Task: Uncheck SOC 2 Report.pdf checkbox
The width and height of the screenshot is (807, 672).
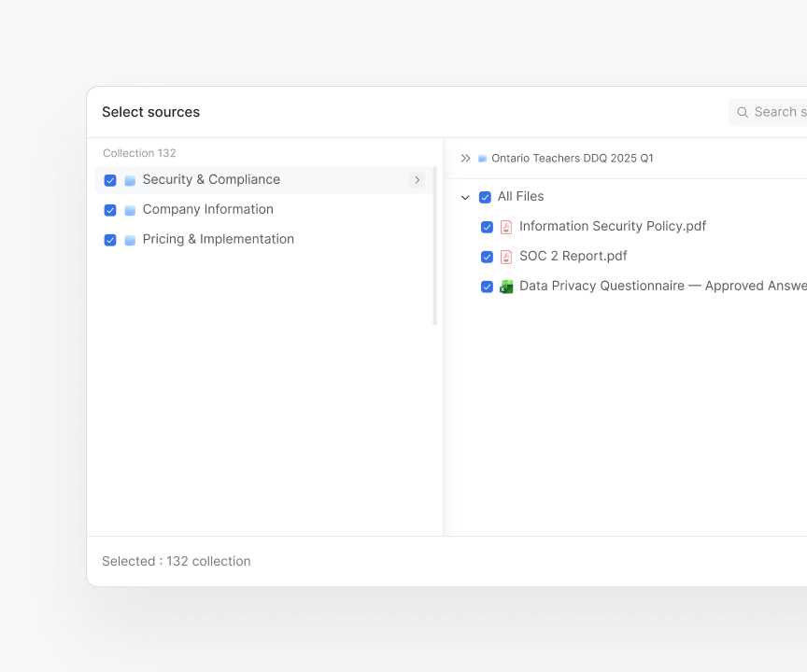Action: point(487,257)
